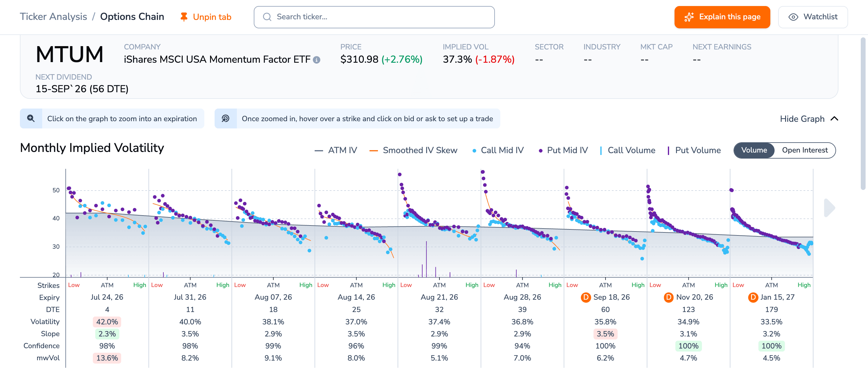Click the orange pin icon beside Unpin tab
This screenshot has height=369, width=868.
(184, 17)
